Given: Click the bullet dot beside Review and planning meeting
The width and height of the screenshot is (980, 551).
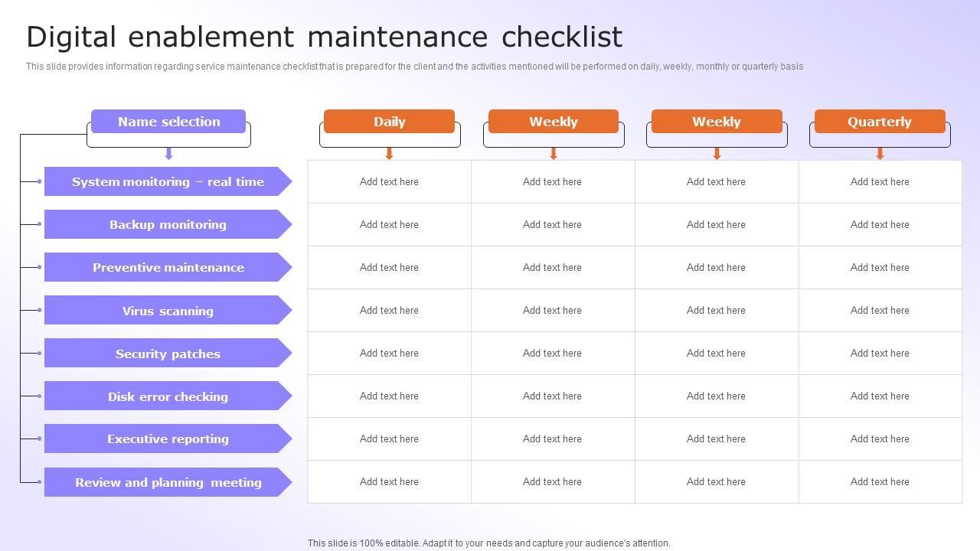Looking at the screenshot, I should pos(40,481).
